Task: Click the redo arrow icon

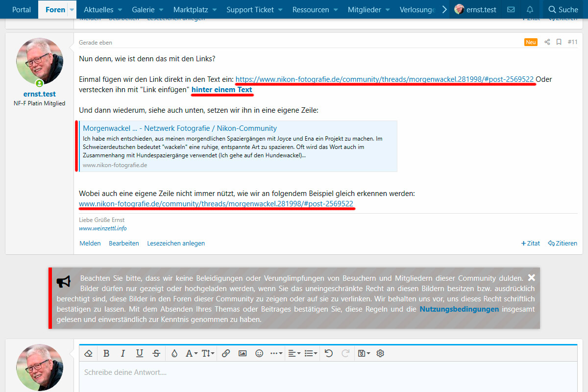Action: coord(345,353)
